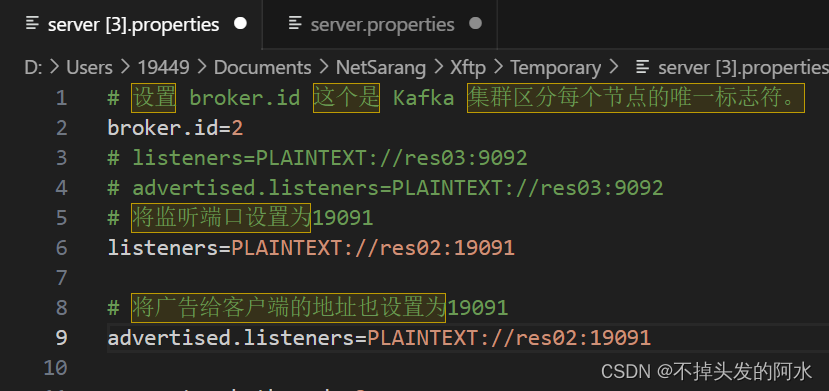The image size is (829, 391).
Task: Select line number 1 in gutter
Action: 61,98
